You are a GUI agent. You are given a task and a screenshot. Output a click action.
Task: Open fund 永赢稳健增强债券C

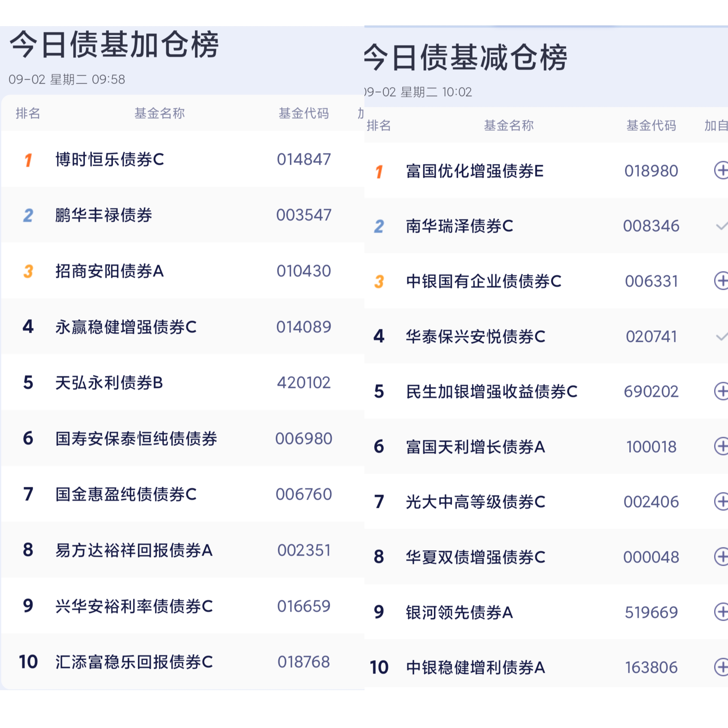[x=126, y=327]
